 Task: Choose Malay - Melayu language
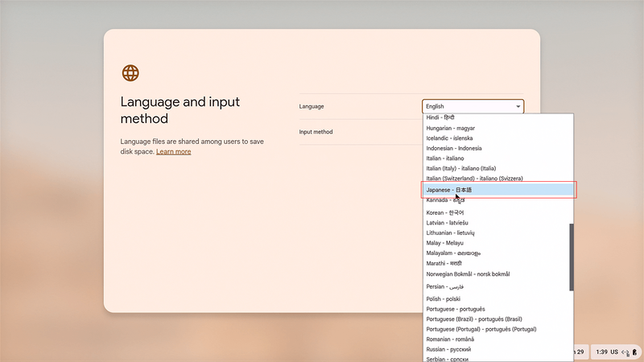pyautogui.click(x=497, y=243)
